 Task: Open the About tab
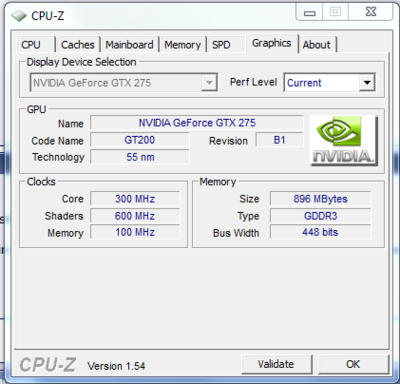pos(317,45)
